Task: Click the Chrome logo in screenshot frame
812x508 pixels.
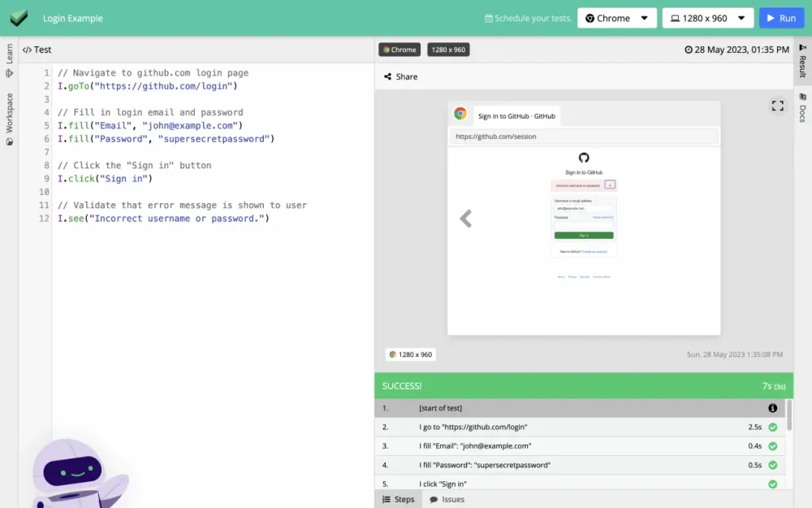Action: coord(460,113)
